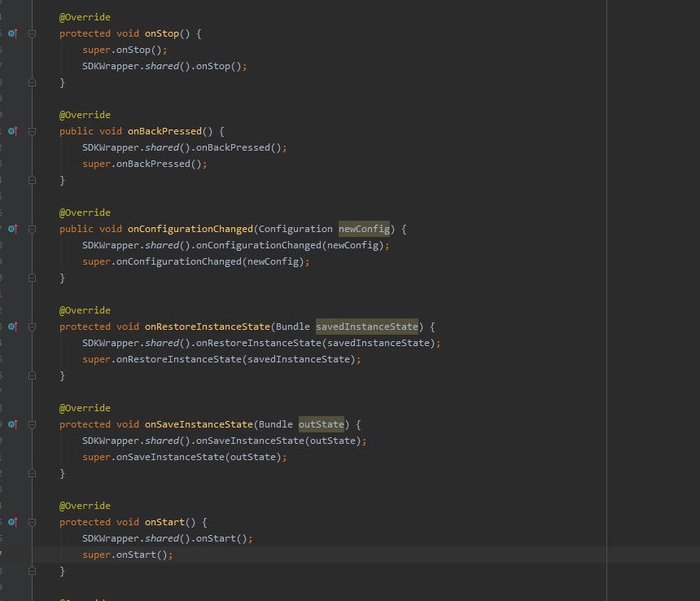Click the Bundle type in onSaveInstanceState signature

276,424
